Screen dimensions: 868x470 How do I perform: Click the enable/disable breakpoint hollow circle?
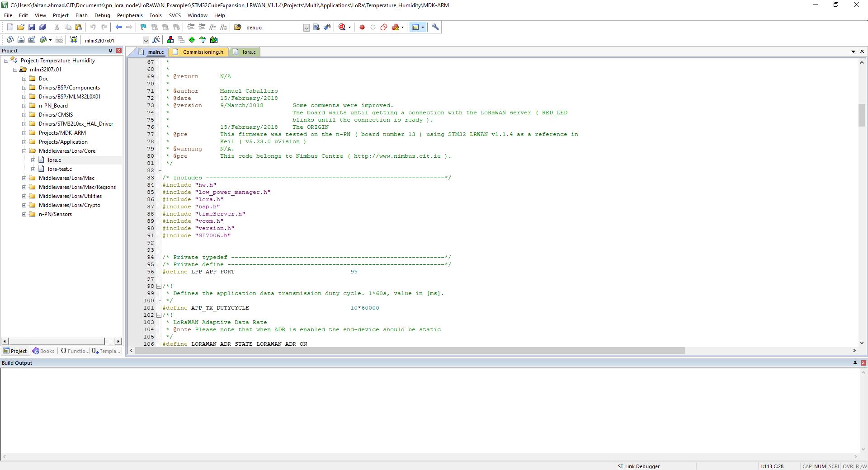pos(373,28)
